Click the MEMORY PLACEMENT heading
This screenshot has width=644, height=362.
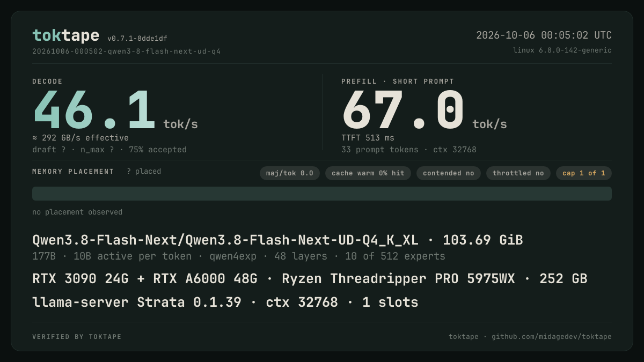point(73,172)
